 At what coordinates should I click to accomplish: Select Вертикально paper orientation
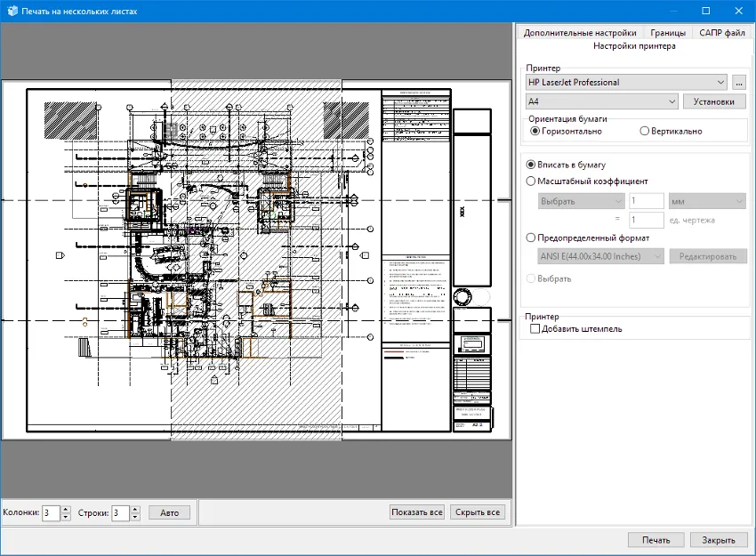(x=671, y=131)
